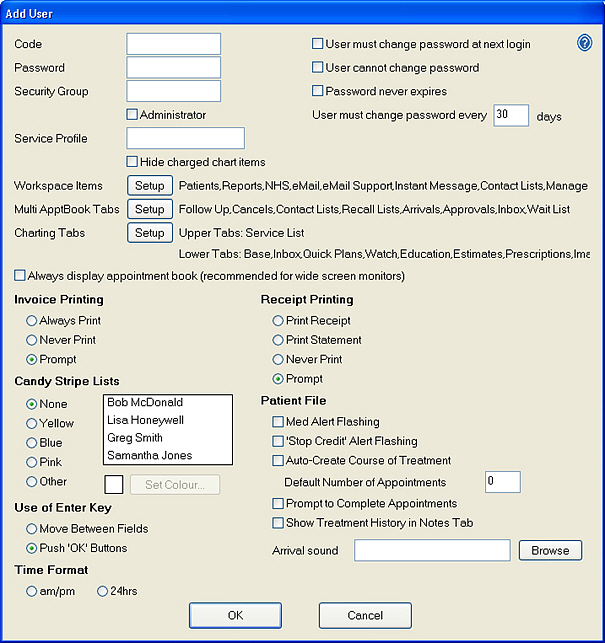Select 'Move Between Fields' for Enter key
The image size is (605, 643).
[32, 529]
